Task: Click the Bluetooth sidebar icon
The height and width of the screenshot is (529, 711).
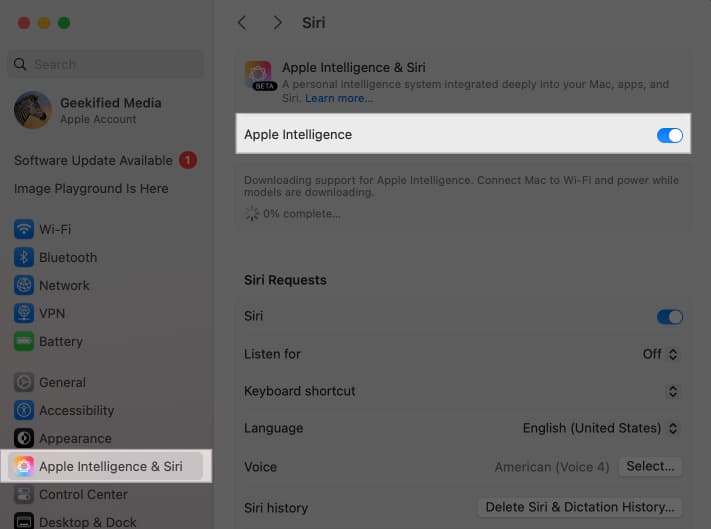Action: click(24, 257)
